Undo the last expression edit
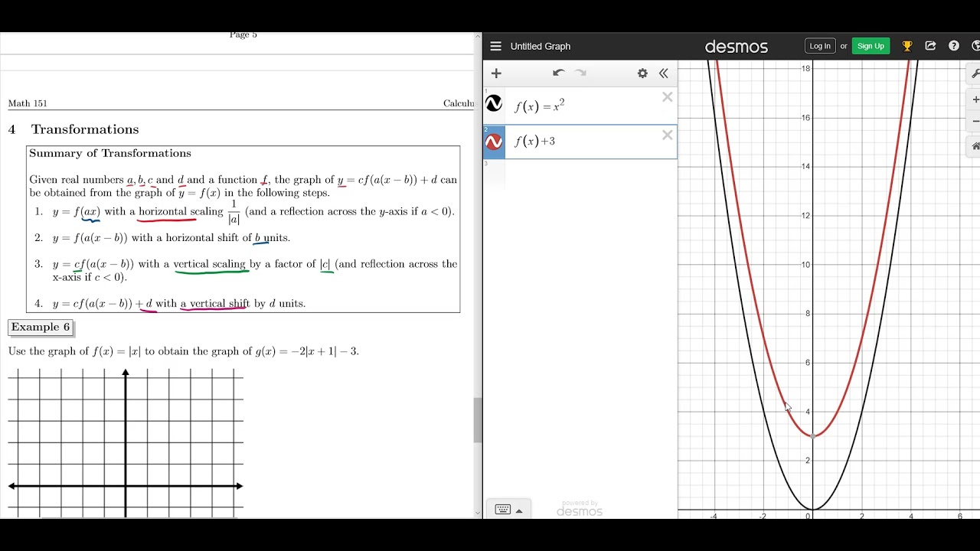Image resolution: width=980 pixels, height=551 pixels. pos(558,73)
